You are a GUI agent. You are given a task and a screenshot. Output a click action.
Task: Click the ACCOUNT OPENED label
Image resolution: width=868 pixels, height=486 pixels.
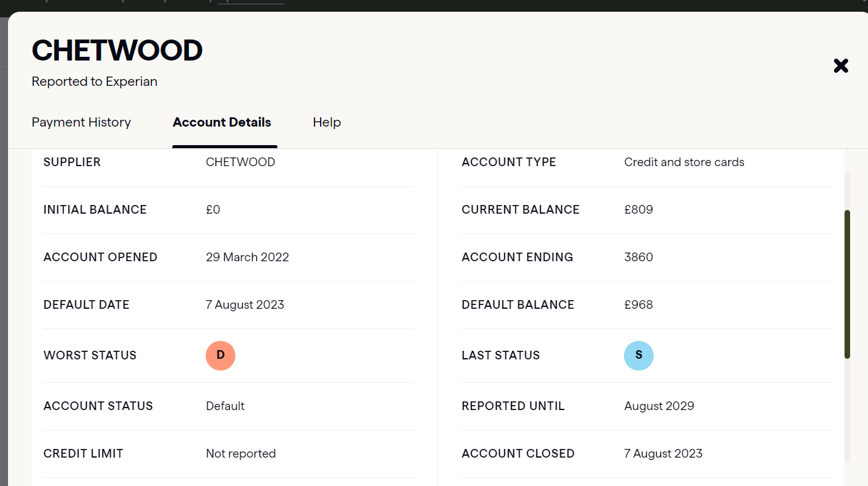[x=101, y=258]
